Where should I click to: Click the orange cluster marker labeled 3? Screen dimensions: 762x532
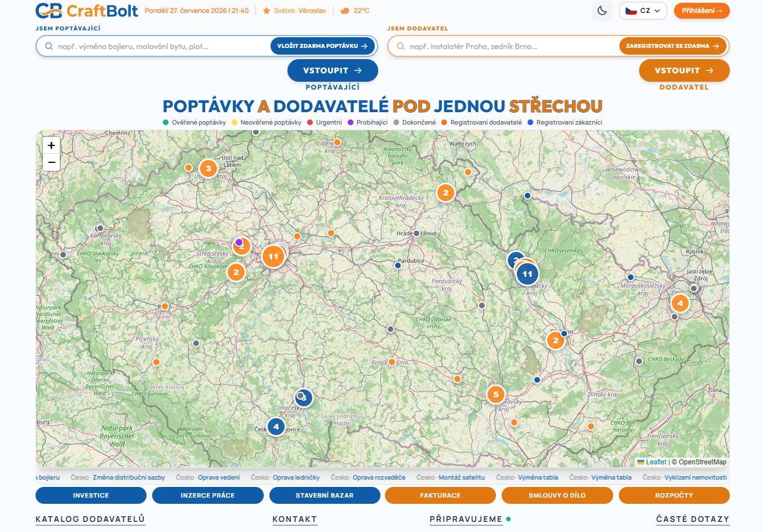(209, 168)
